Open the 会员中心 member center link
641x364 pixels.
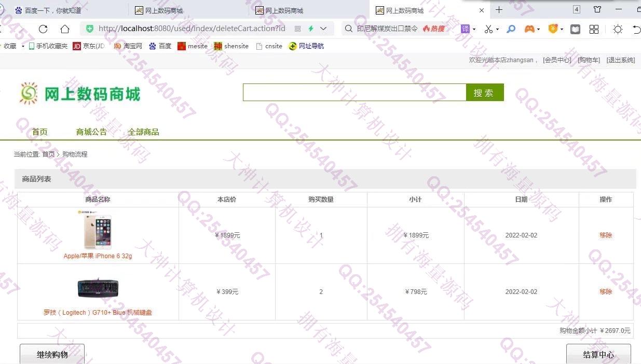[557, 60]
